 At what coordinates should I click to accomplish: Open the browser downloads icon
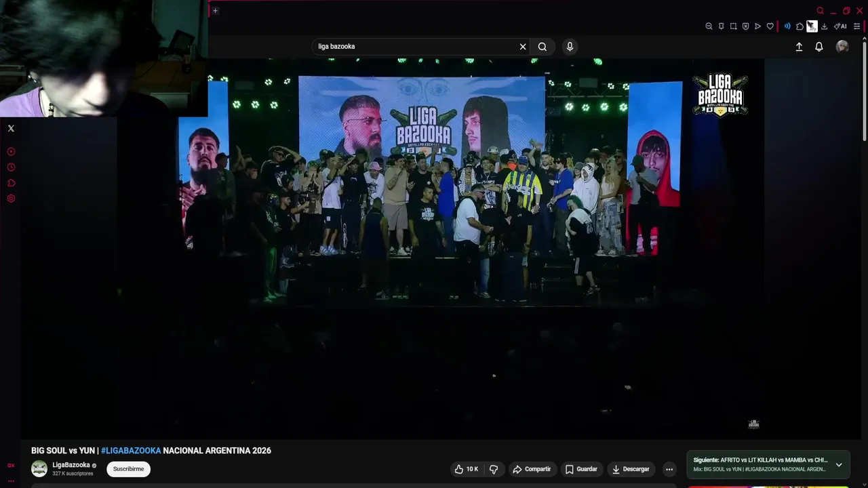(824, 26)
